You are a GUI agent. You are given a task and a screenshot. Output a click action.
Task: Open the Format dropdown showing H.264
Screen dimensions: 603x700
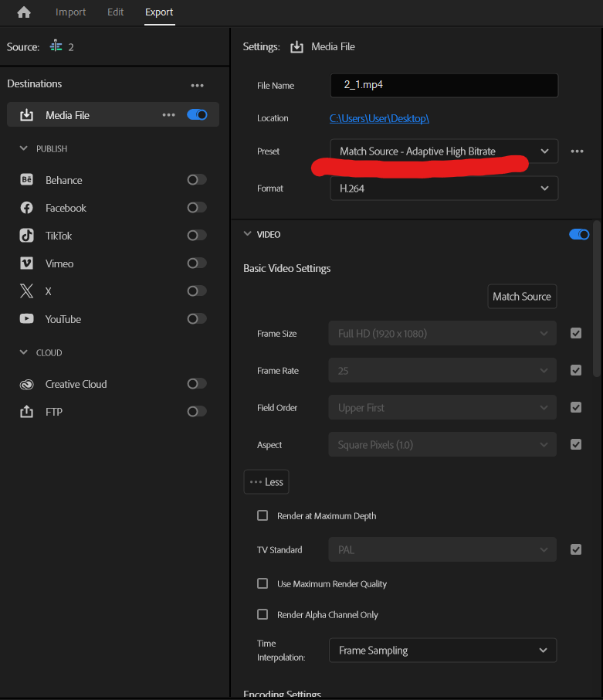coord(444,188)
